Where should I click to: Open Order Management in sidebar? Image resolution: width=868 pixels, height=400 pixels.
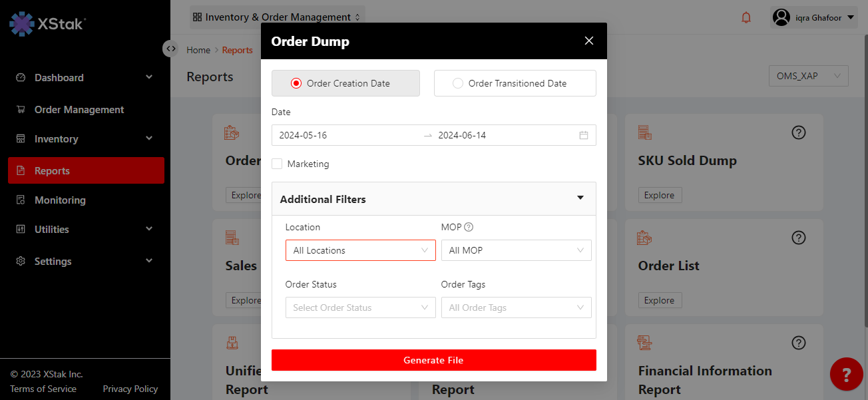pyautogui.click(x=79, y=110)
